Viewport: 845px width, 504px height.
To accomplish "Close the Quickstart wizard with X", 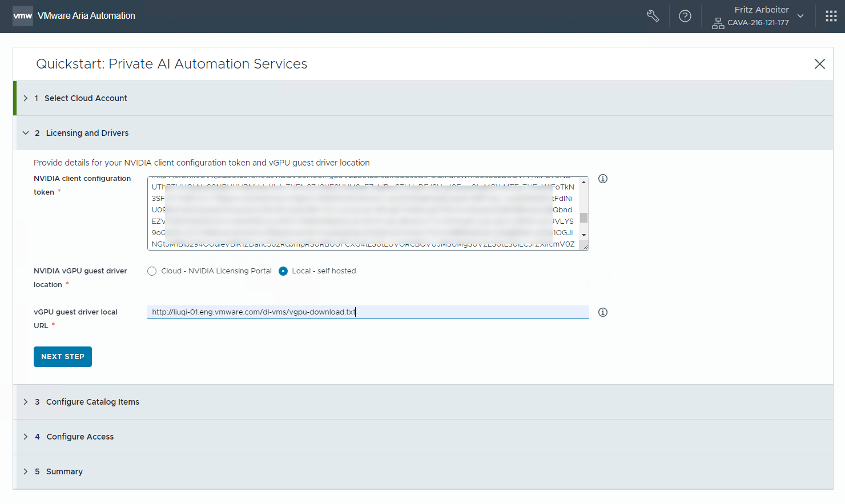I will [819, 64].
